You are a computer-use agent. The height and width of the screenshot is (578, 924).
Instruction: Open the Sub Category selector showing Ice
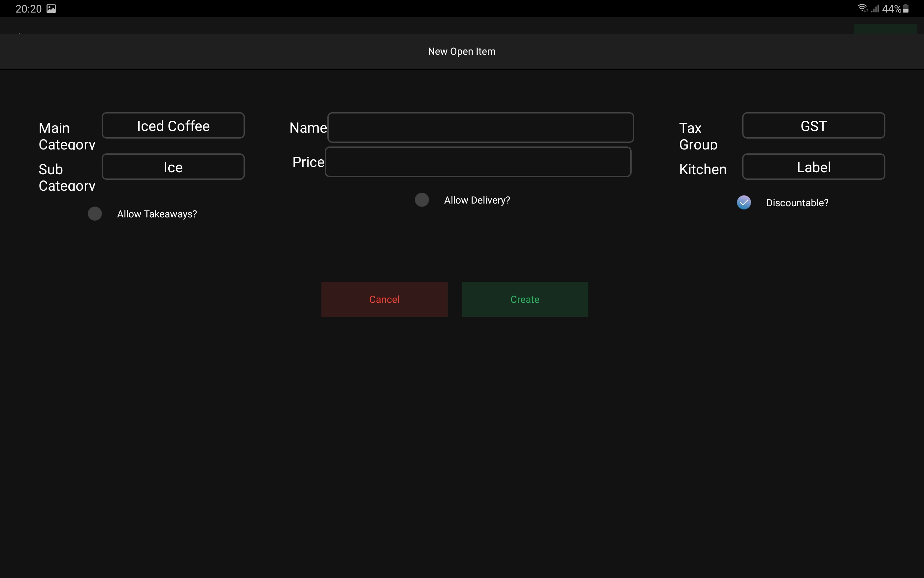coord(173,167)
